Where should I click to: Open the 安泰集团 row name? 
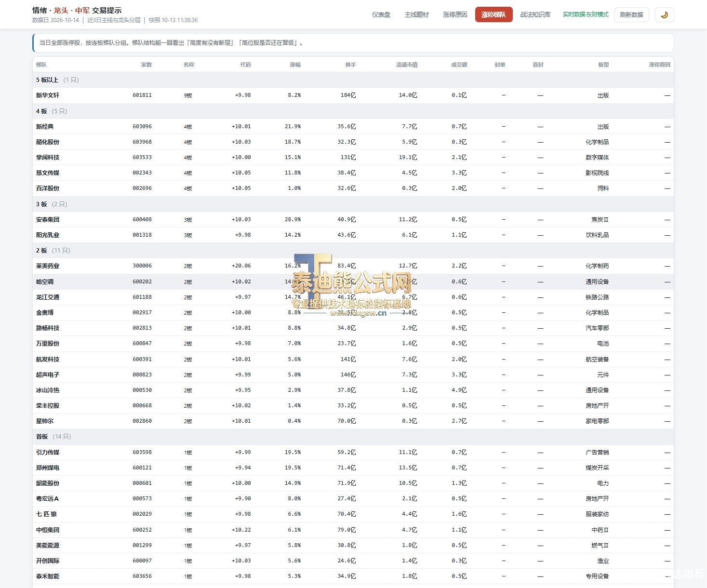pyautogui.click(x=48, y=220)
